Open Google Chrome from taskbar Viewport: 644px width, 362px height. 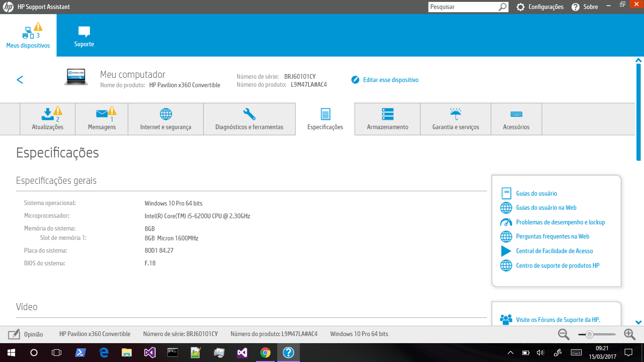pyautogui.click(x=265, y=353)
